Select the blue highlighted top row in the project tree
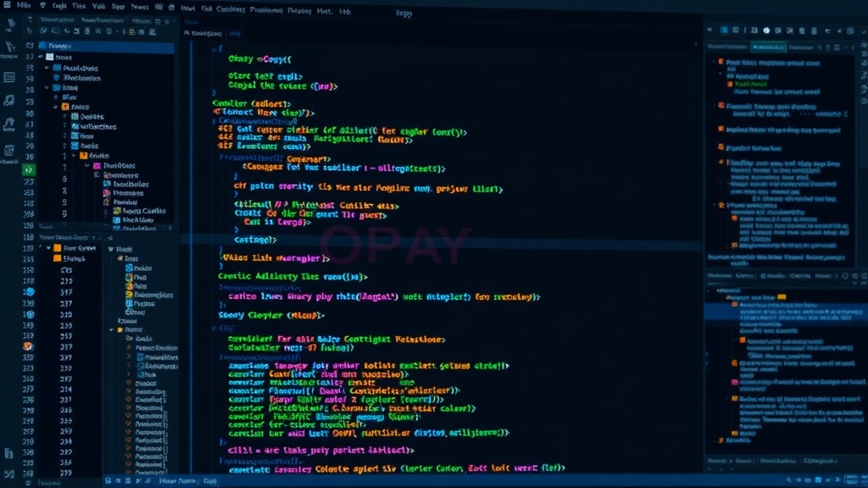Screen dimensions: 868x488 click(106, 47)
